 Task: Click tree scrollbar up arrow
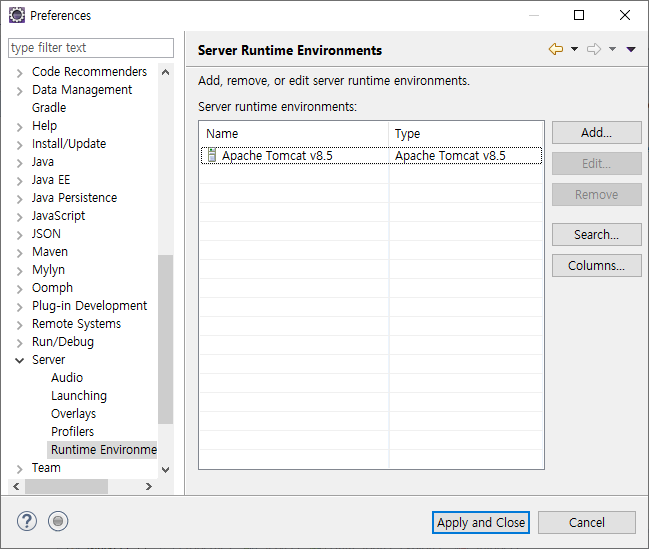166,72
